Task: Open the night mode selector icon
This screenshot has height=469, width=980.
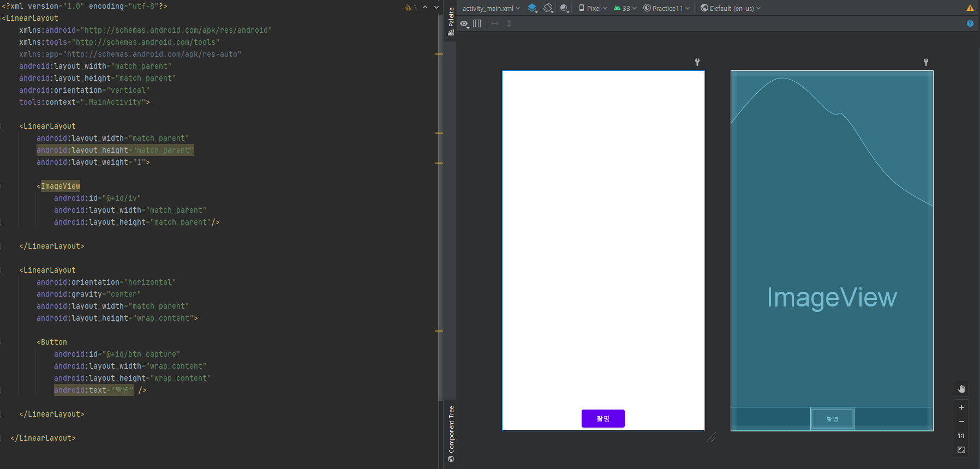Action: coord(564,8)
